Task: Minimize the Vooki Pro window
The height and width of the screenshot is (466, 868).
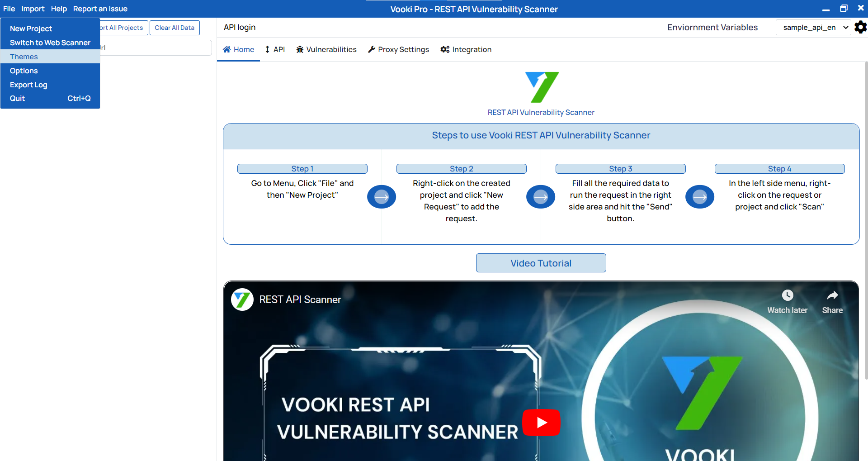Action: (x=826, y=9)
